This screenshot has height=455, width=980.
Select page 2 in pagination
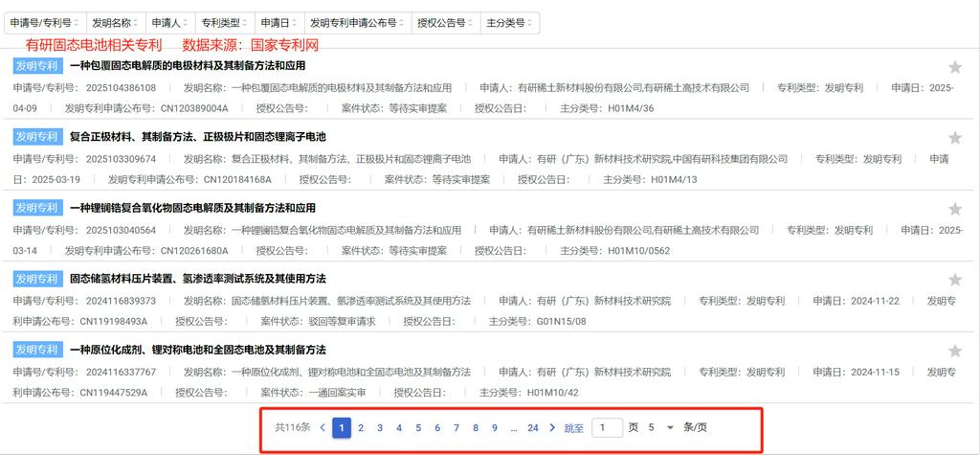[x=361, y=428]
